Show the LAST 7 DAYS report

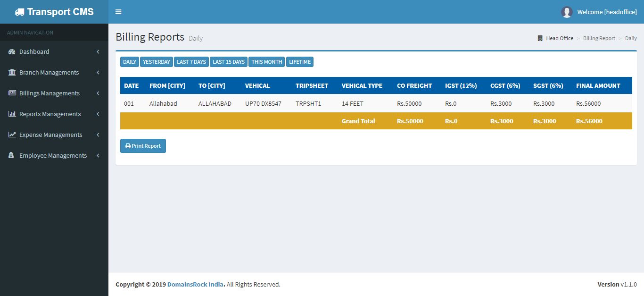[191, 62]
